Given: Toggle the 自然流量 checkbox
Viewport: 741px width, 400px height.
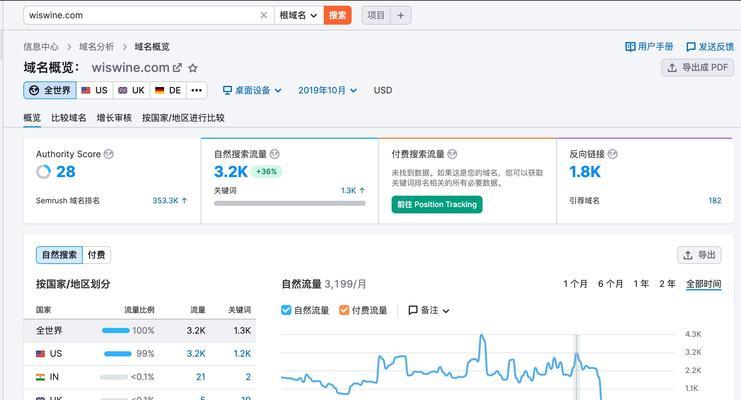Looking at the screenshot, I should (286, 310).
